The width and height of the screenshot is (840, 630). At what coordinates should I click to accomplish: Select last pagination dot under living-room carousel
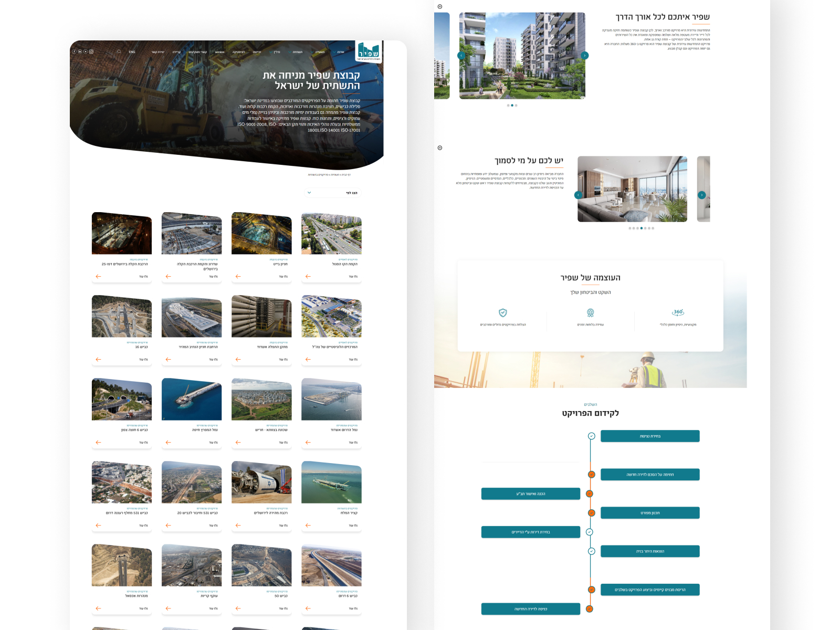(x=653, y=228)
